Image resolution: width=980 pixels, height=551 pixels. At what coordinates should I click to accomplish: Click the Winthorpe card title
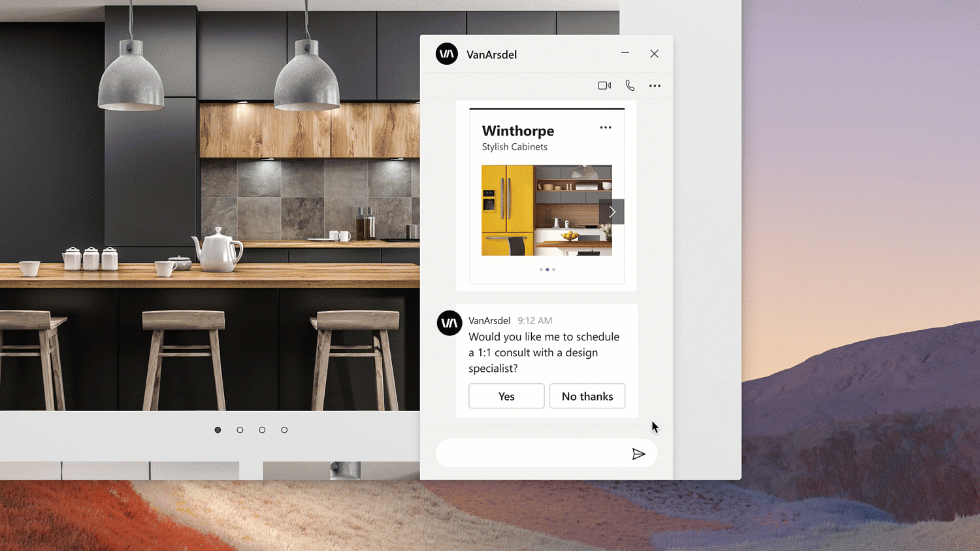518,131
